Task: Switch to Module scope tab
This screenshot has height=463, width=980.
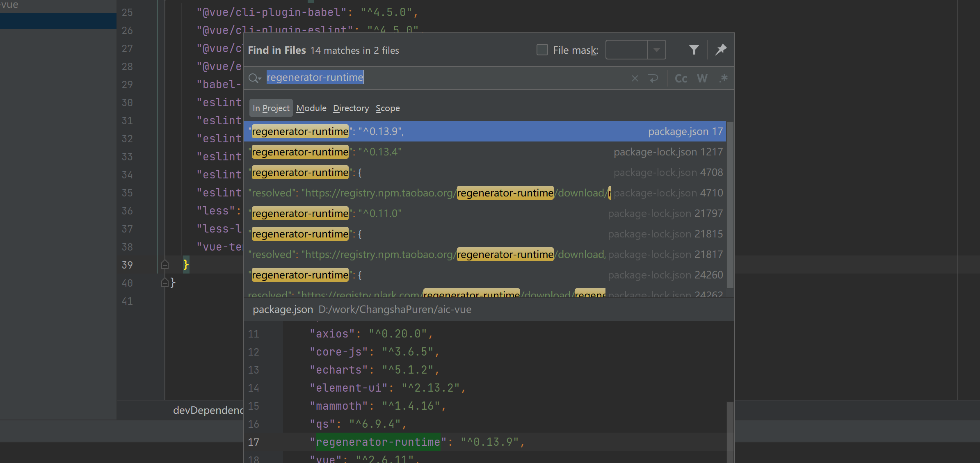Action: 311,108
